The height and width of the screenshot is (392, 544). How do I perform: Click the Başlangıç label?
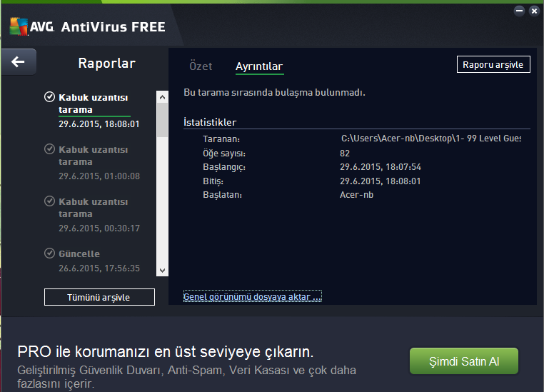(223, 167)
